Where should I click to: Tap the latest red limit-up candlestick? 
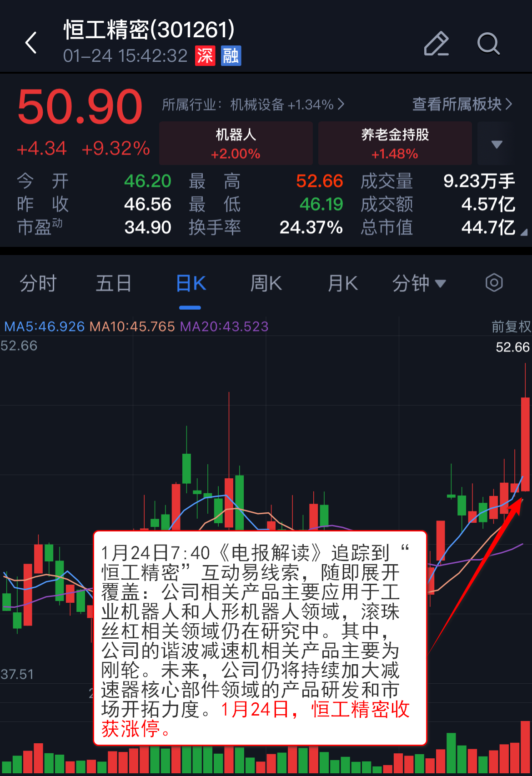coord(525,444)
